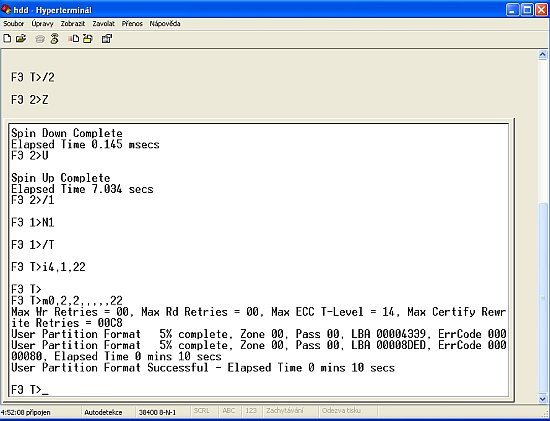Click the 'User Partition Format Successful' line
This screenshot has height=421, width=550.
pyautogui.click(x=203, y=368)
